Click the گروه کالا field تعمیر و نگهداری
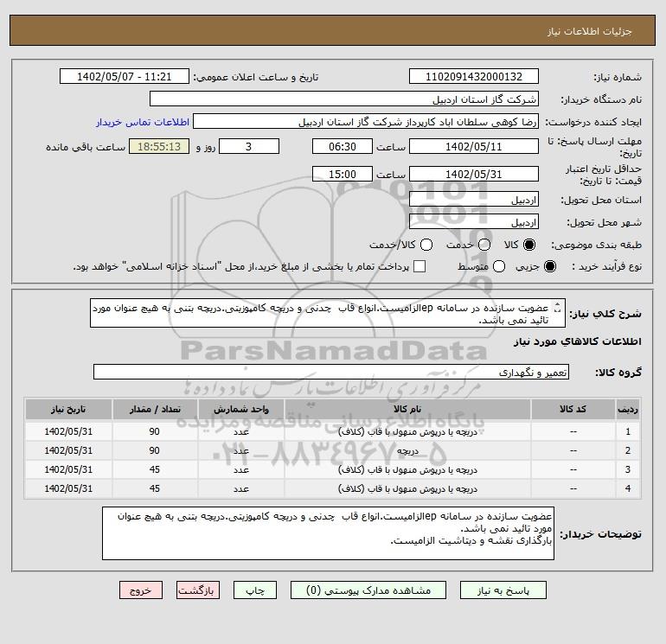The height and width of the screenshot is (644, 666). [x=331, y=373]
